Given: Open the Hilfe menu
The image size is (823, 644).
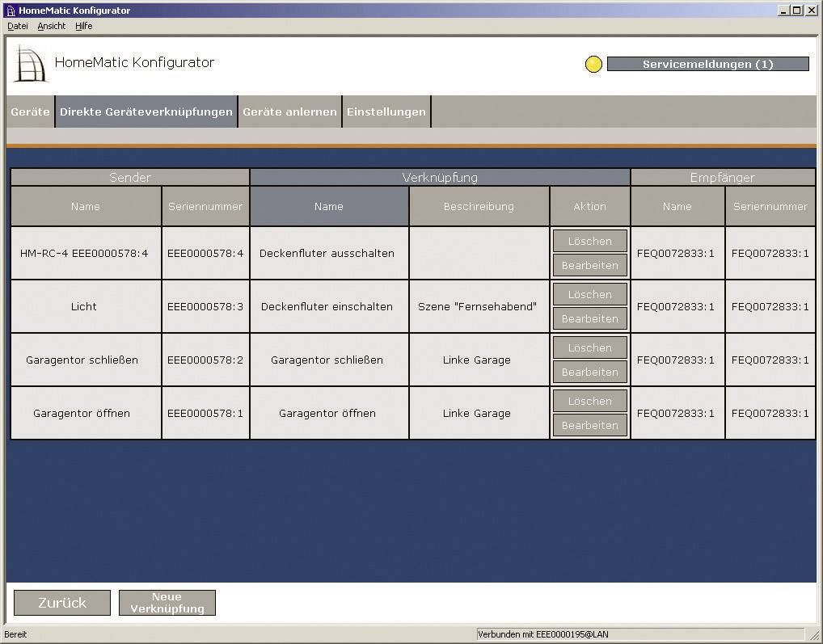Looking at the screenshot, I should (84, 26).
